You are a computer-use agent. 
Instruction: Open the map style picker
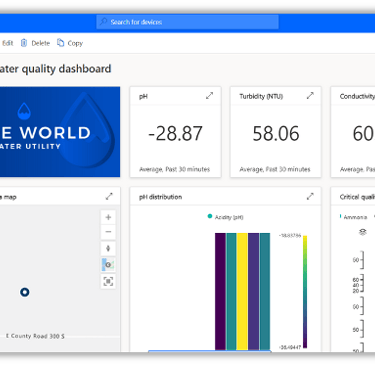pyautogui.click(x=108, y=265)
